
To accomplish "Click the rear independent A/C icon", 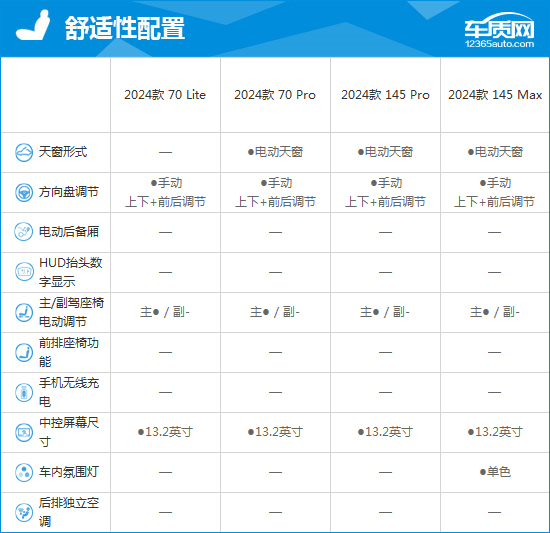I will point(24,512).
